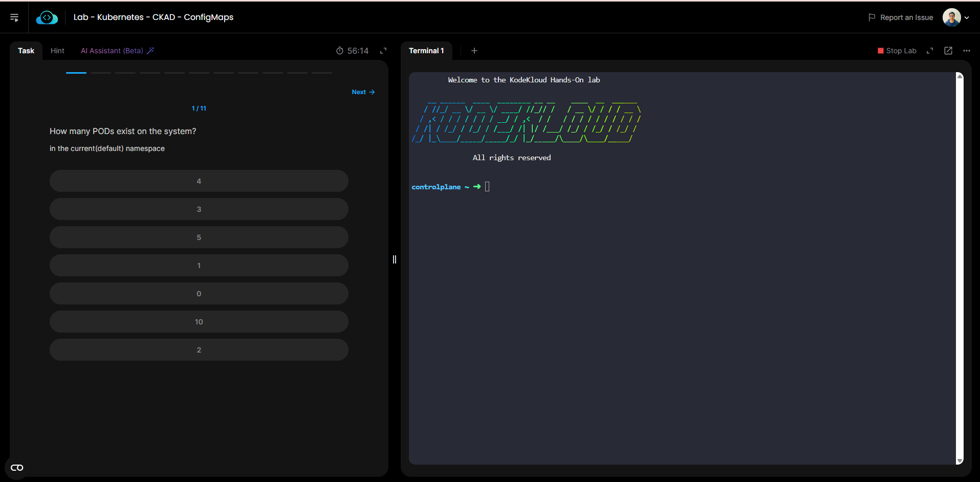Open the user profile dropdown
This screenshot has height=482, width=980.
pos(956,17)
